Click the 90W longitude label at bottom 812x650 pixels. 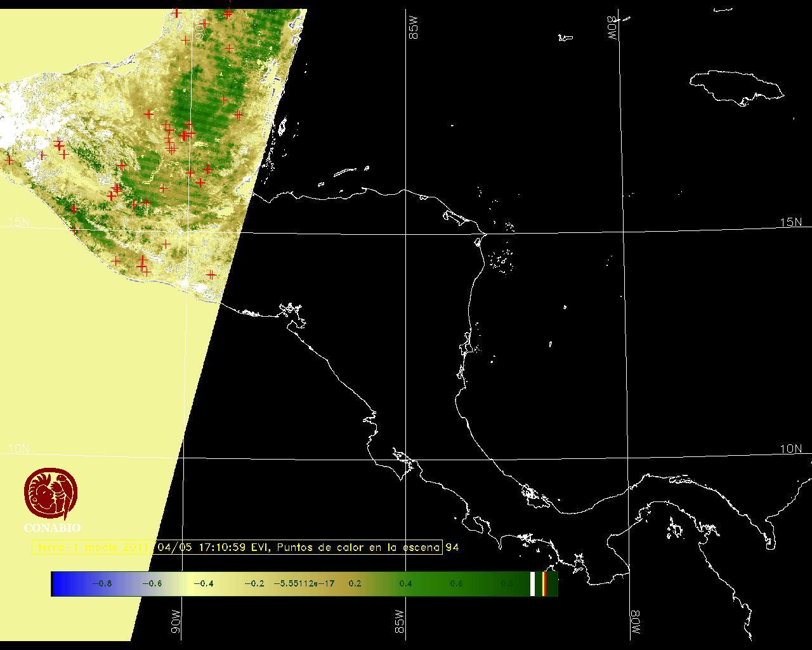(x=176, y=622)
